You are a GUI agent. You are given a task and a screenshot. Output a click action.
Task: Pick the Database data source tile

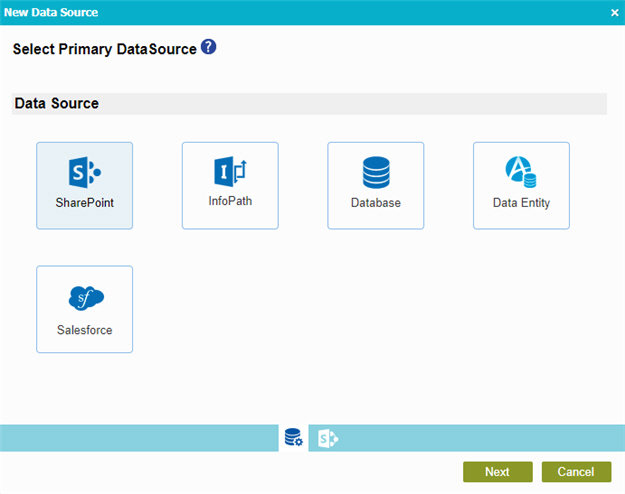[x=375, y=185]
